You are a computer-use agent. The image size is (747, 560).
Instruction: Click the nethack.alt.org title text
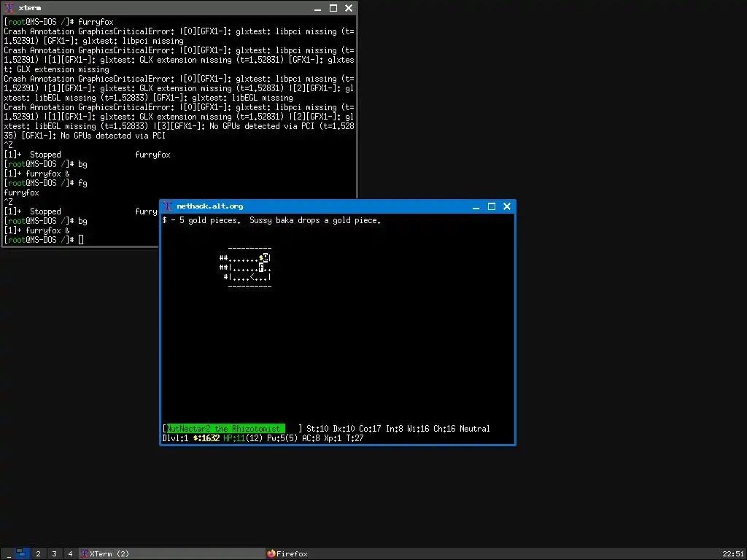[x=209, y=206]
